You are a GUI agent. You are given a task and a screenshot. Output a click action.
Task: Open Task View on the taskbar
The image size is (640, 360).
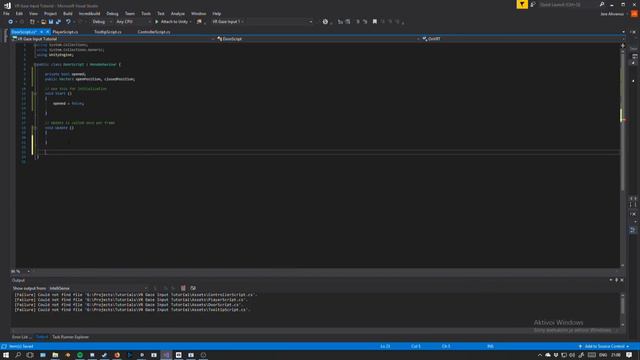pyautogui.click(x=30, y=355)
